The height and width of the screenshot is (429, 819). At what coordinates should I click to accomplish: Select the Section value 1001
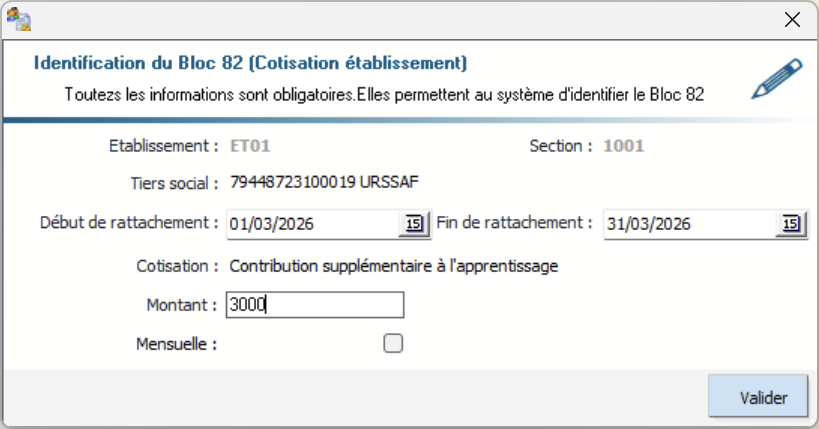(x=623, y=146)
